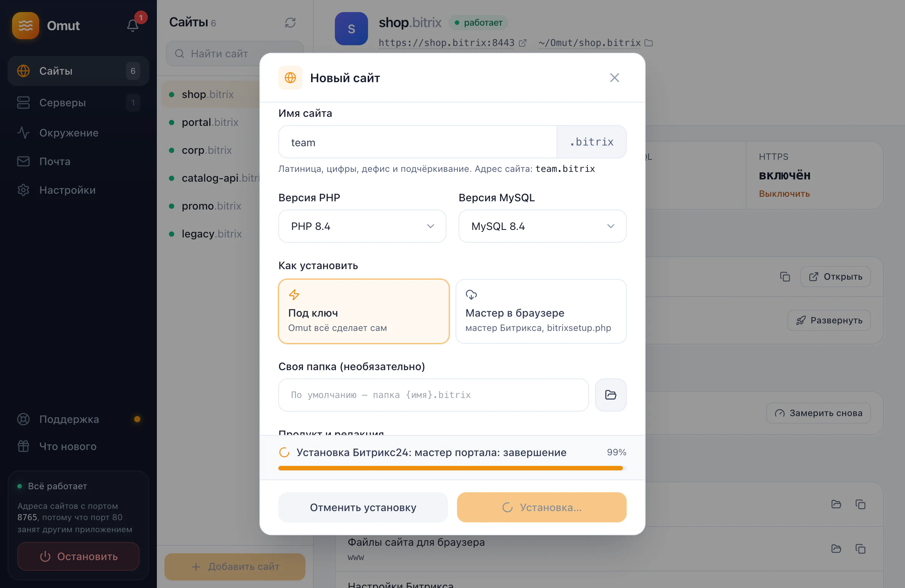Select Под ключ install option
The width and height of the screenshot is (905, 588).
[x=364, y=311]
